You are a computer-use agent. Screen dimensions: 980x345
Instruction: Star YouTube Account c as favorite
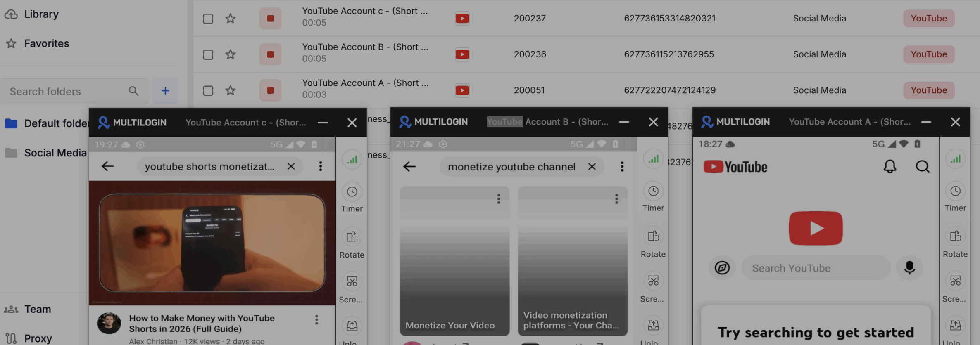click(x=231, y=19)
